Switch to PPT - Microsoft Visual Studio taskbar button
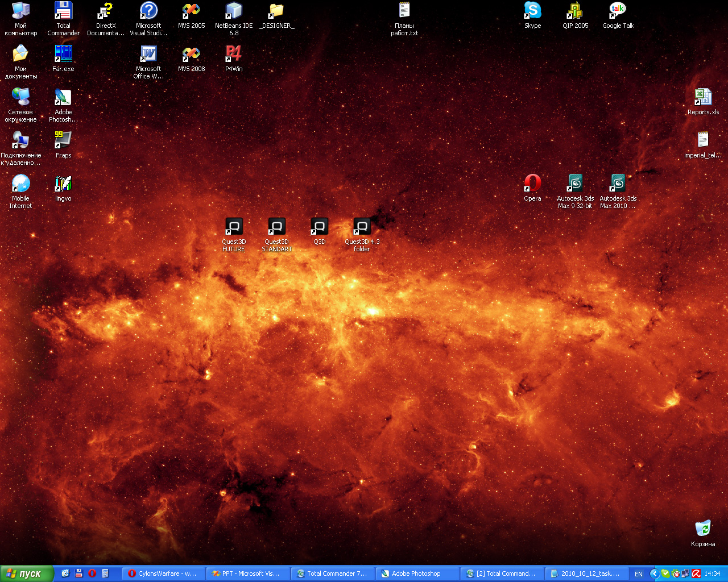This screenshot has width=728, height=582. (248, 573)
